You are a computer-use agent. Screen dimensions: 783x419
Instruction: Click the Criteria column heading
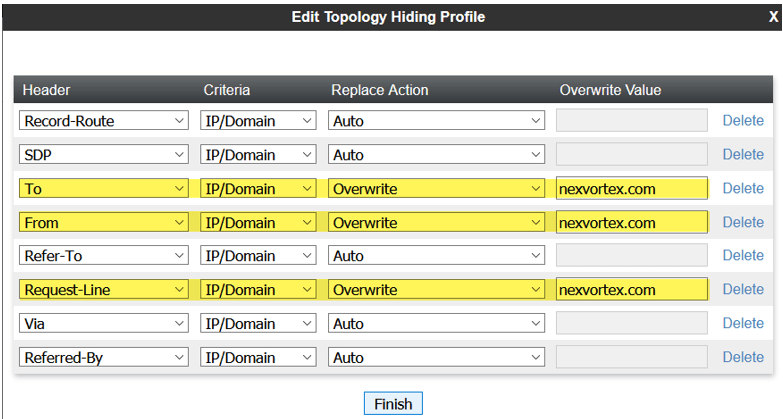227,90
